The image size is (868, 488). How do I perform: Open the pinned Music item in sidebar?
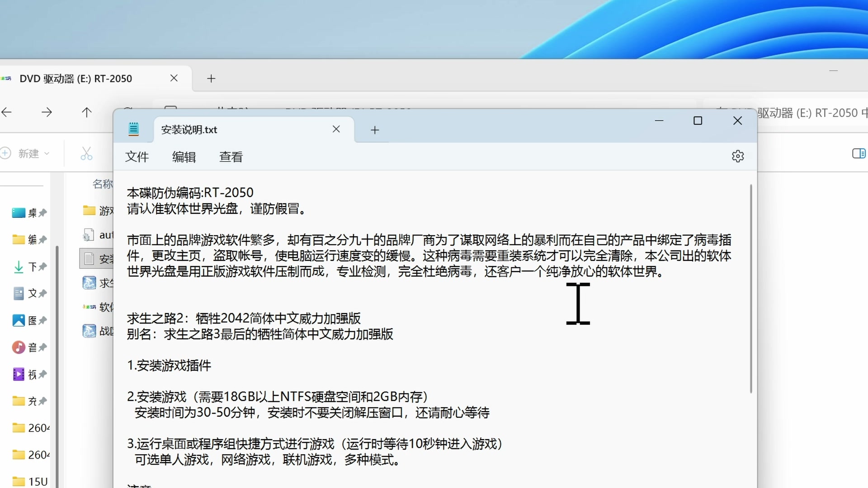coord(29,347)
